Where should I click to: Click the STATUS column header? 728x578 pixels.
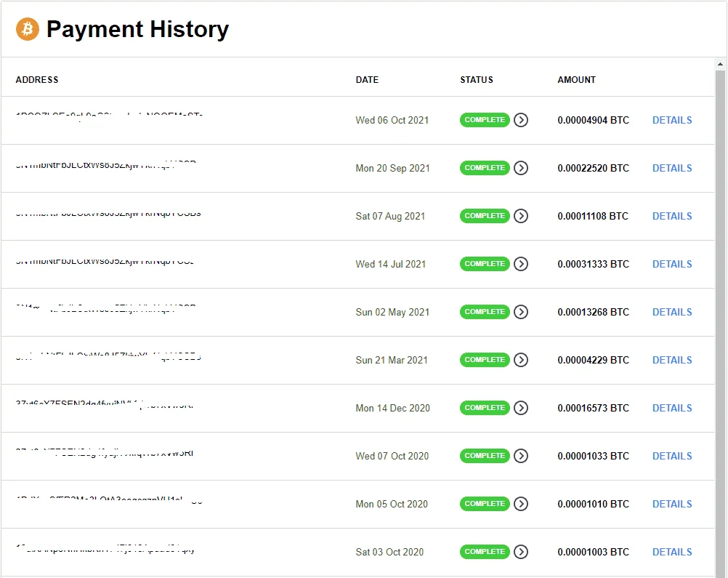coord(477,80)
